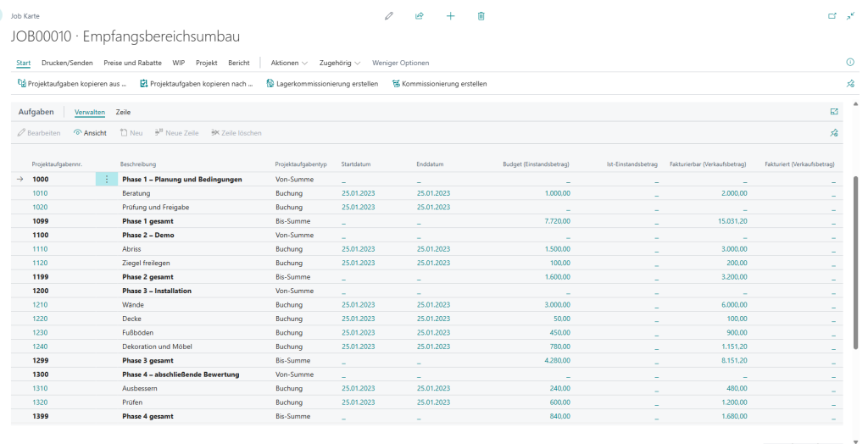
Task: Click Startdatum column header
Action: pos(356,164)
